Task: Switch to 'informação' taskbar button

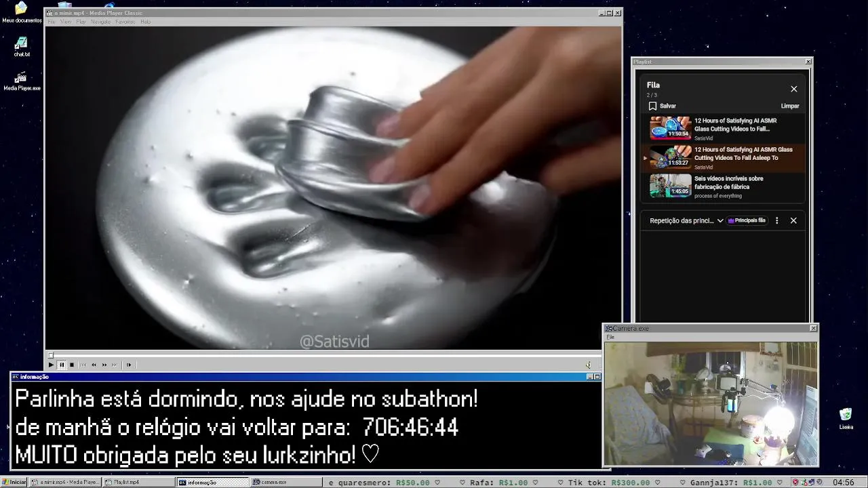Action: pyautogui.click(x=213, y=482)
